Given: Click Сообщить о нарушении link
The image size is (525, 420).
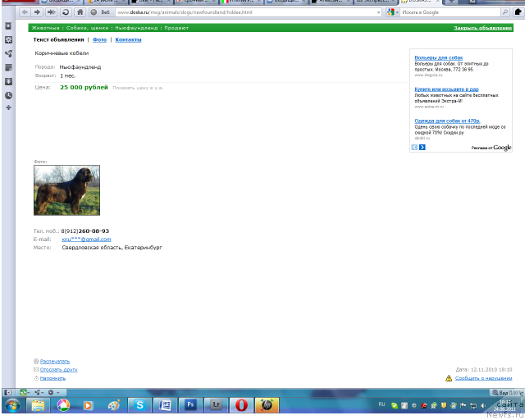Looking at the screenshot, I should coord(483,378).
